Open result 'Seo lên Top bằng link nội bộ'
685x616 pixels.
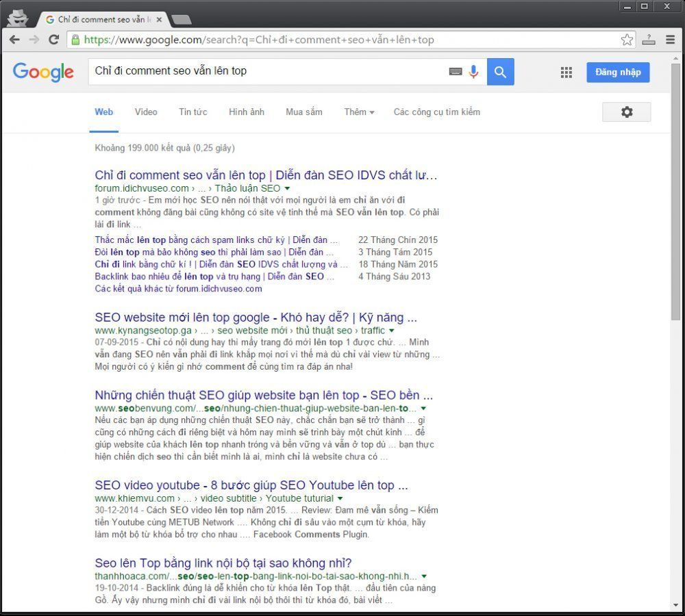coord(223,563)
